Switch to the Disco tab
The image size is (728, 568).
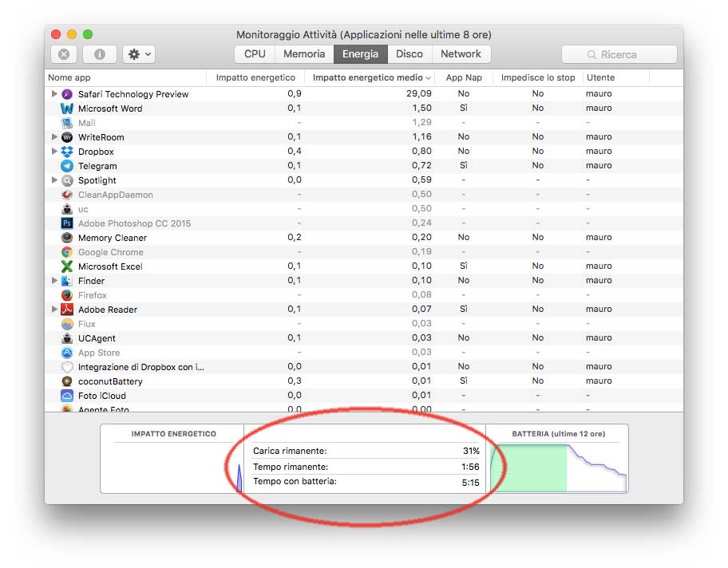click(x=409, y=54)
